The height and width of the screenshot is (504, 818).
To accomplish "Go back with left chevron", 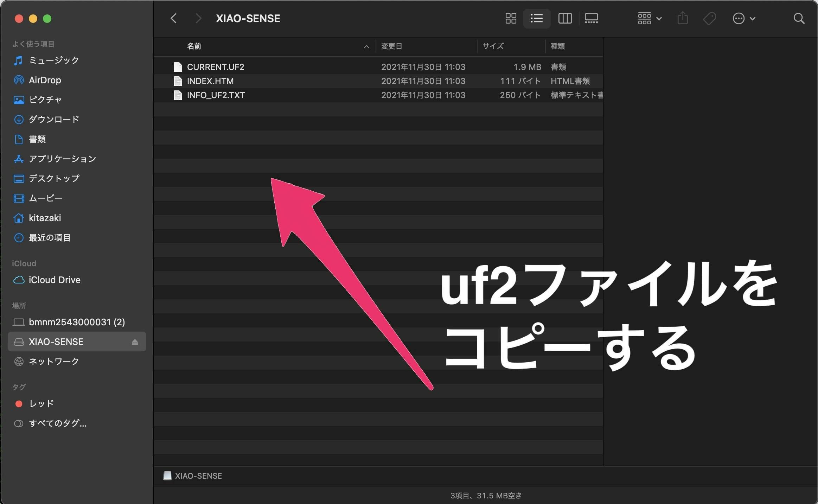I will click(173, 18).
